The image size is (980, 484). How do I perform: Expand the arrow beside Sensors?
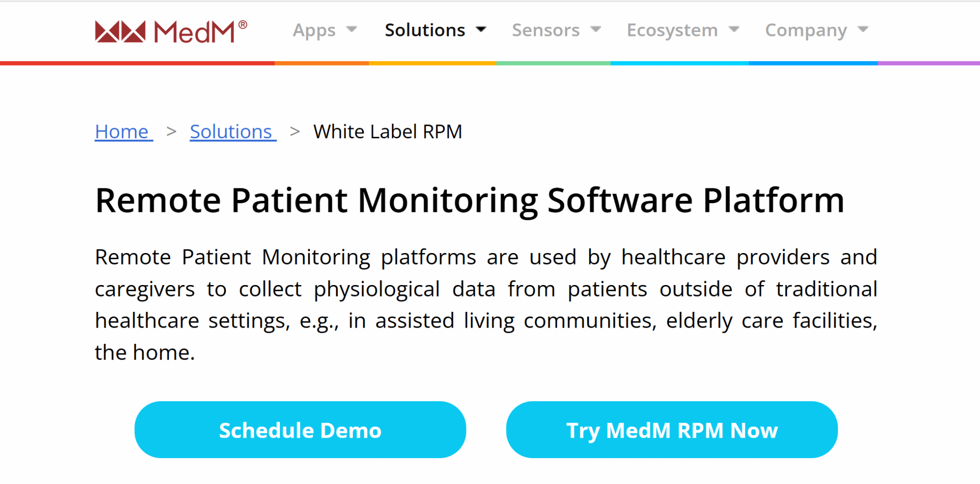point(596,30)
